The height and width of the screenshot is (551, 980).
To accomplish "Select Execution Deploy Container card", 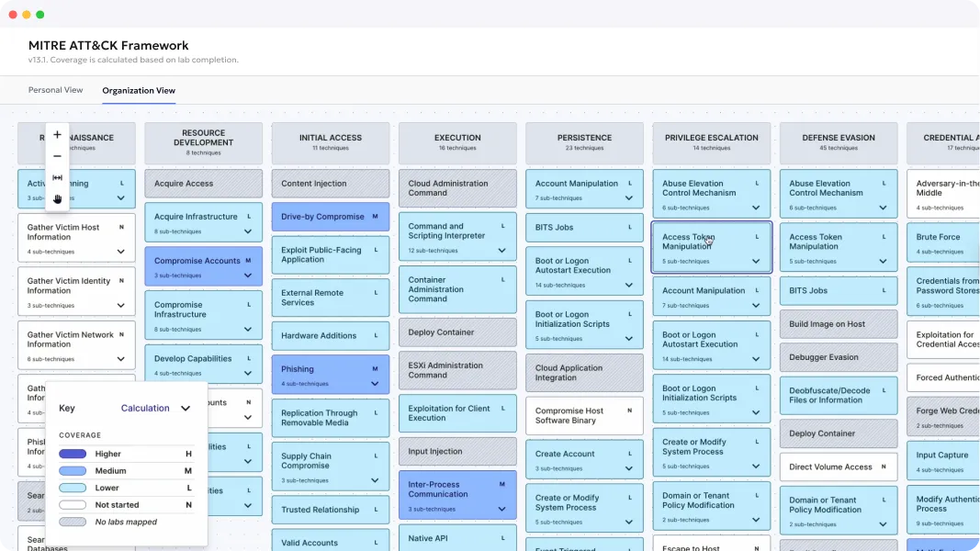I will click(457, 332).
